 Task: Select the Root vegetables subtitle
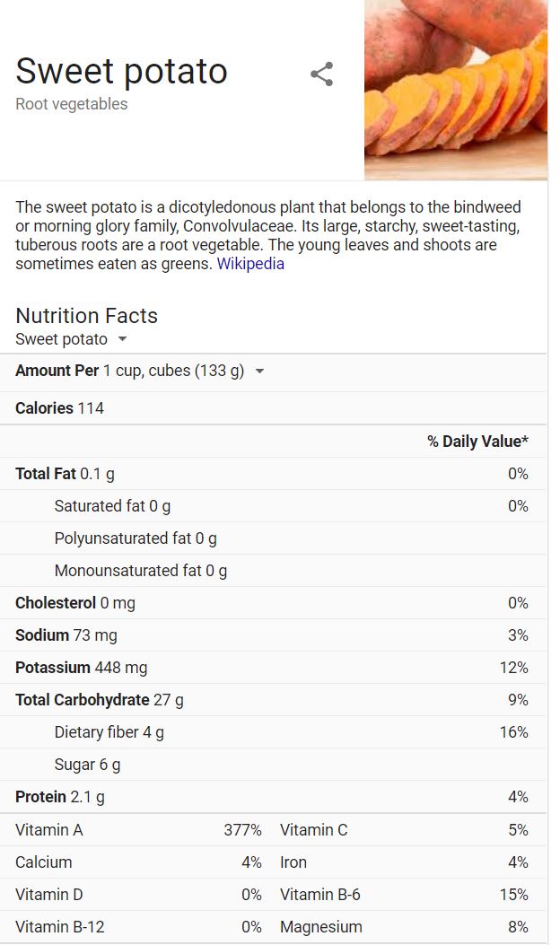click(x=72, y=104)
